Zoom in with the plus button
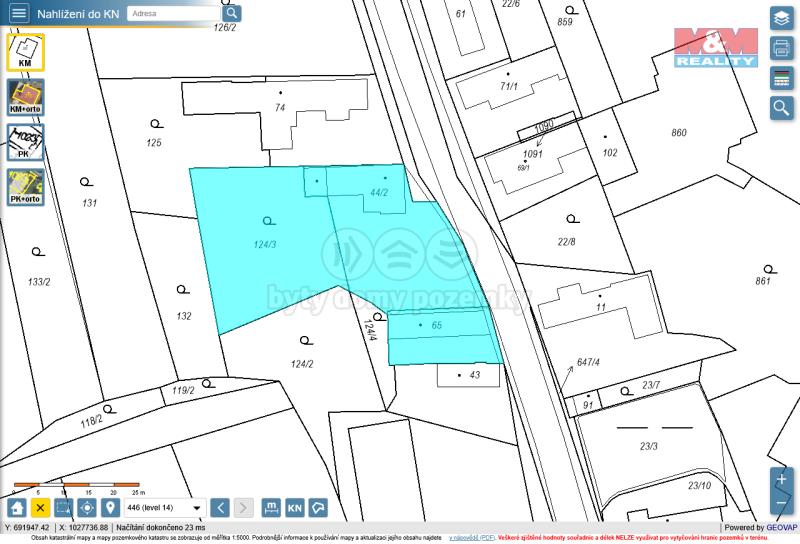The height and width of the screenshot is (544, 800). tap(781, 480)
